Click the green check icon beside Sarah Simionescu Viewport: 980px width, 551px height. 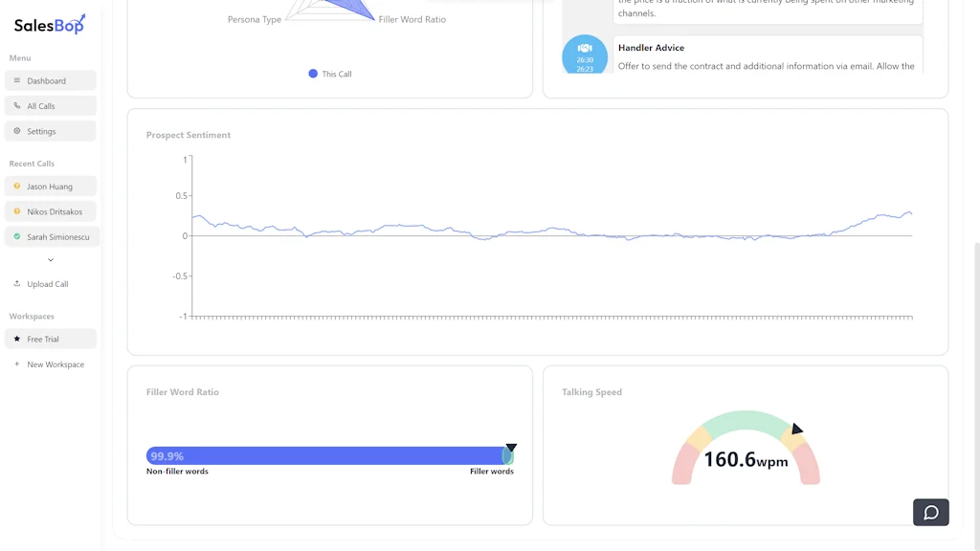pos(16,236)
